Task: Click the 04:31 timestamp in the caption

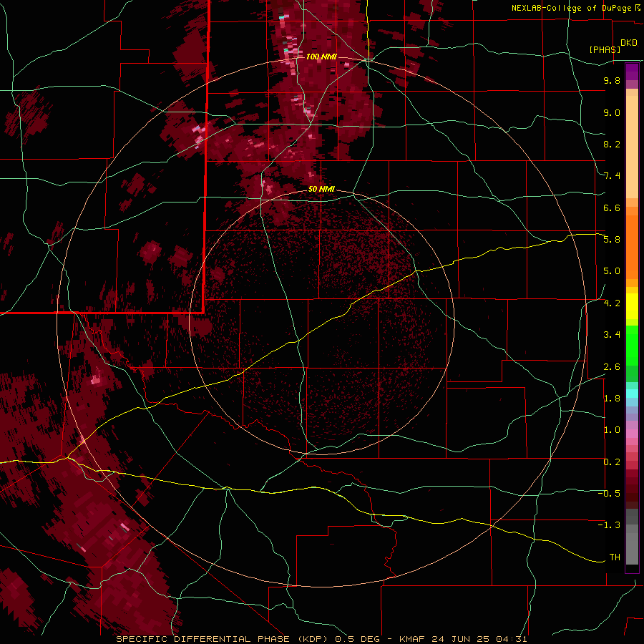Action: click(512, 639)
